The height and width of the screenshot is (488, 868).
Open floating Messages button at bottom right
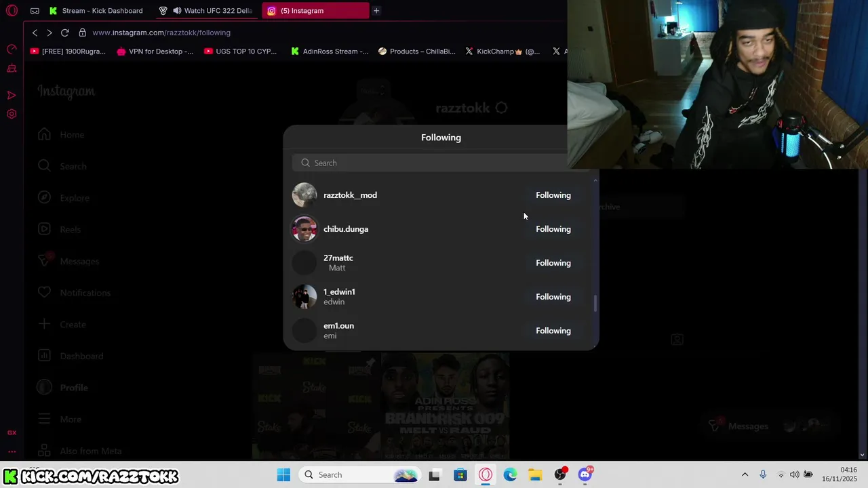[x=768, y=426]
